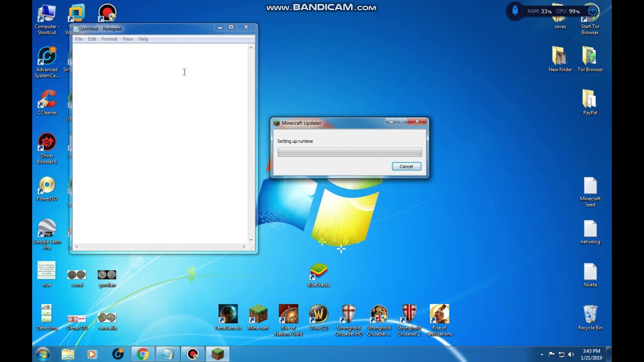The width and height of the screenshot is (644, 362).
Task: Open Windows Explorer from taskbar
Action: pyautogui.click(x=68, y=354)
